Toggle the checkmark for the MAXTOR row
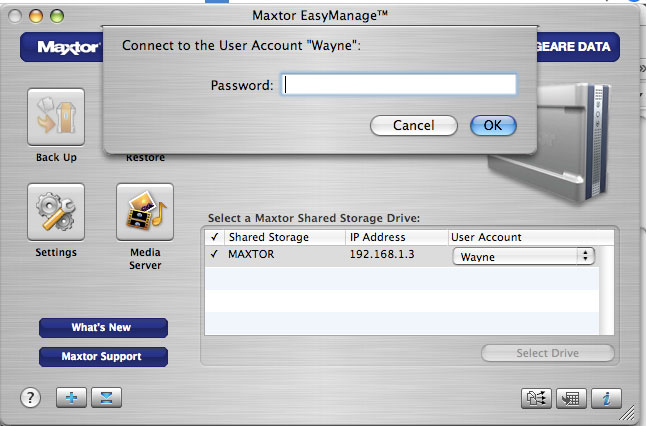The width and height of the screenshot is (646, 426). click(214, 254)
